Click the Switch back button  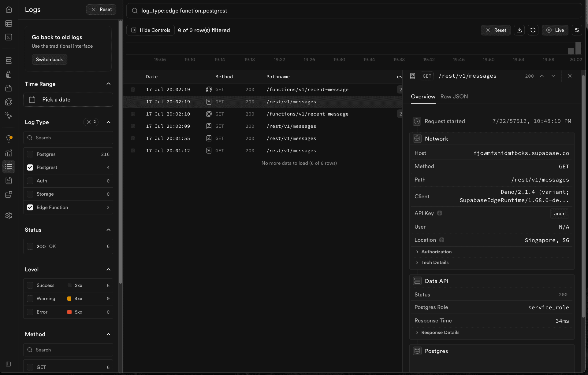(49, 60)
